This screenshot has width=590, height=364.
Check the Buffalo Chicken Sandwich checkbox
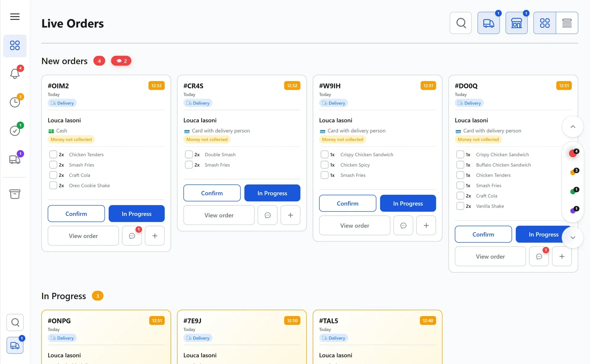tap(460, 165)
